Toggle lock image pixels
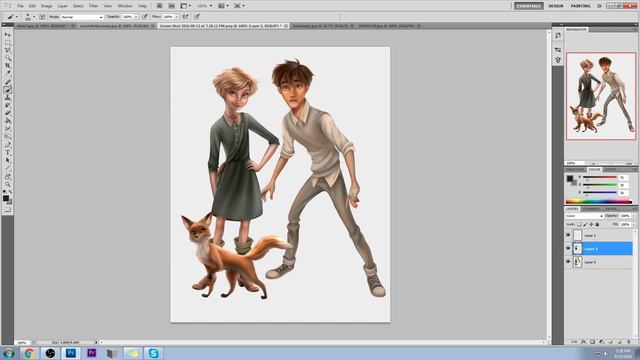Viewport: 640px width, 360px height. (x=585, y=224)
